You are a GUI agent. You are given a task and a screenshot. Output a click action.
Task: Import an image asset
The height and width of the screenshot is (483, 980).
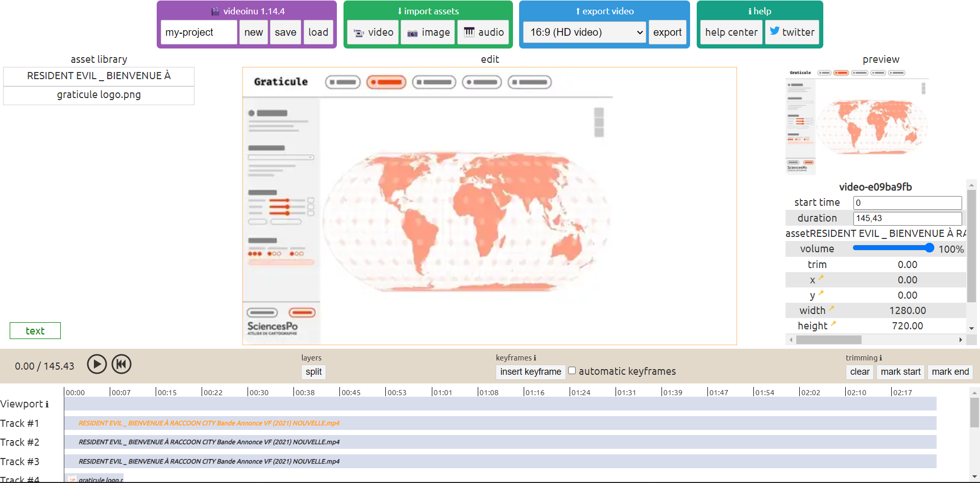[428, 32]
